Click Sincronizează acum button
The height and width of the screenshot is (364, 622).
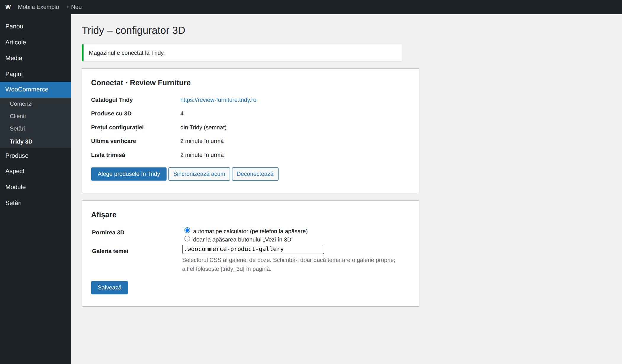click(199, 174)
